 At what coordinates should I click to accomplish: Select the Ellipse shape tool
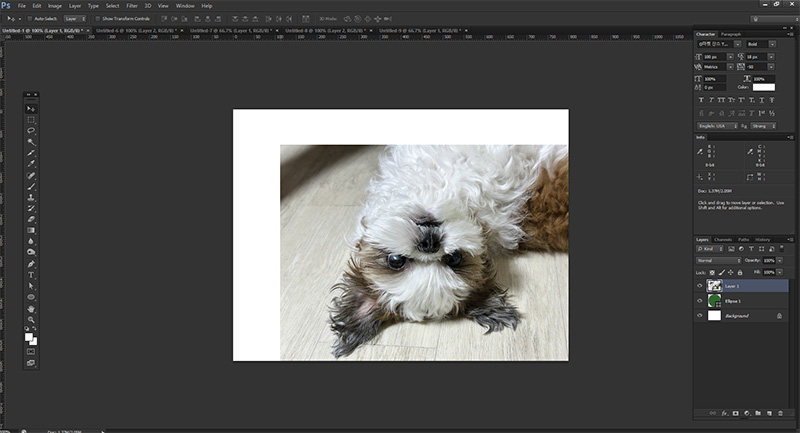click(x=31, y=297)
